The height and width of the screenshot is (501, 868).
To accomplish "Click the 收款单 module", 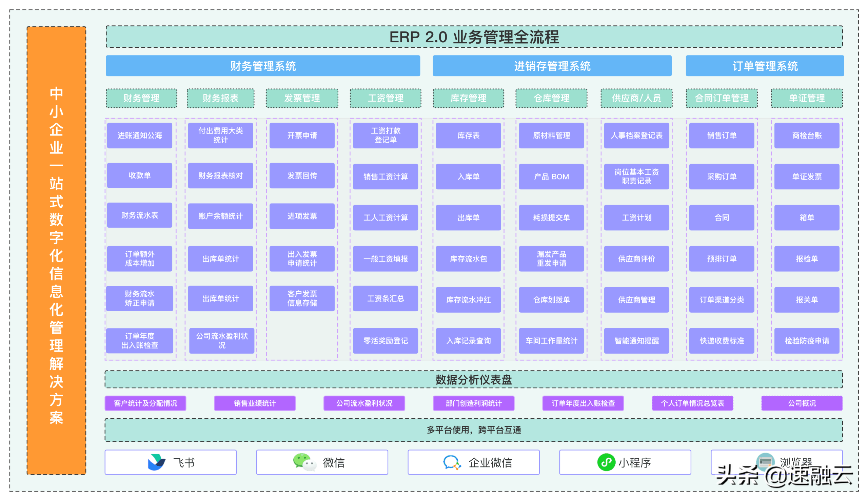I will (139, 175).
